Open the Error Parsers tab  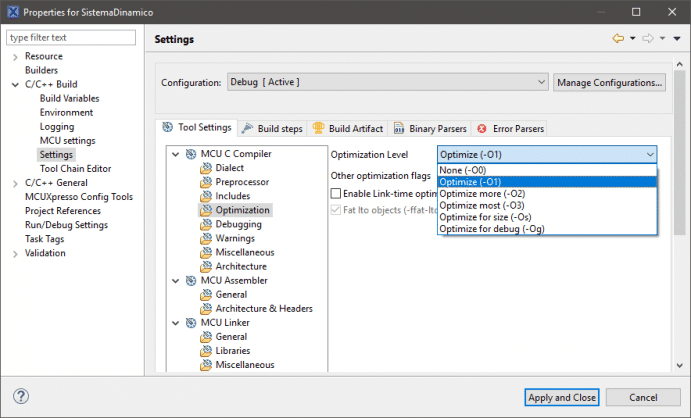coord(511,128)
